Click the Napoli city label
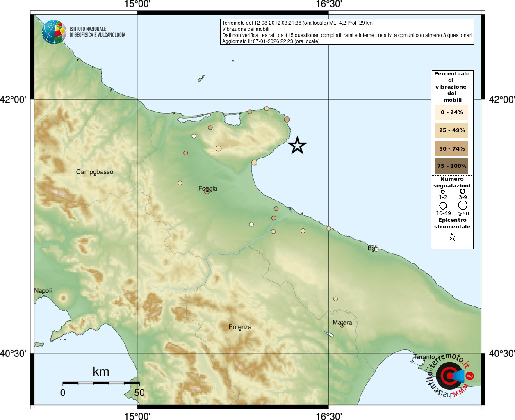This screenshot has width=515, height=420. click(x=43, y=291)
